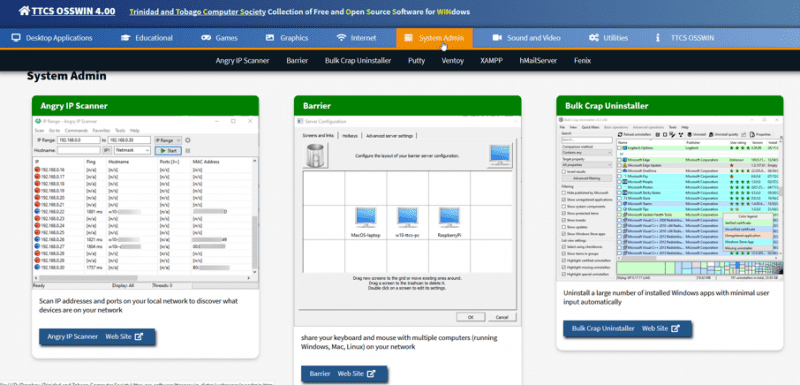Open the Angry IP Scanner Web Site button
The width and height of the screenshot is (800, 385).
[x=97, y=337]
